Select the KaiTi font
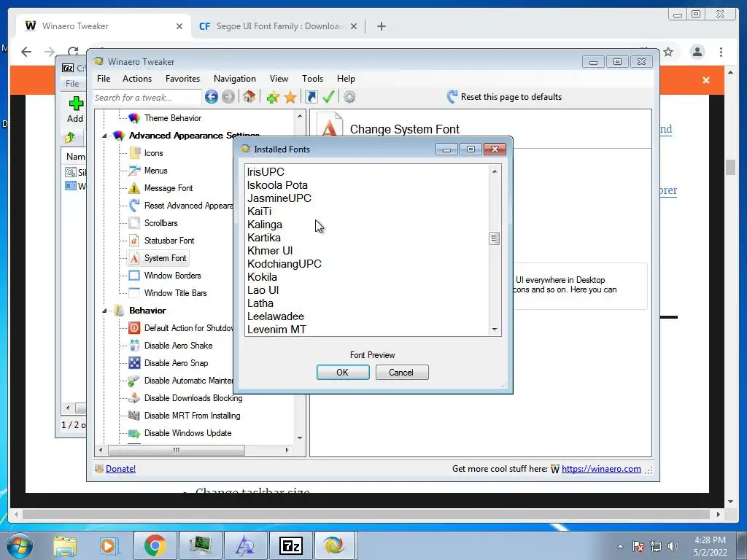This screenshot has height=560, width=747. 367,211
